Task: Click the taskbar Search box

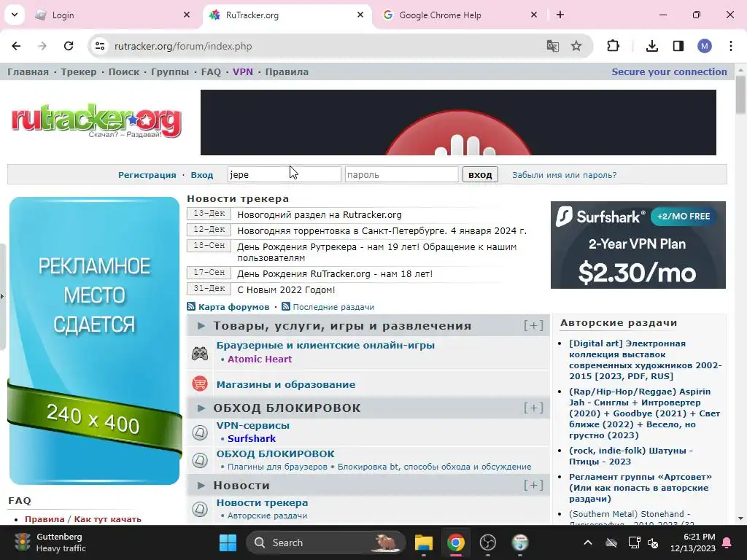Action: [326, 542]
